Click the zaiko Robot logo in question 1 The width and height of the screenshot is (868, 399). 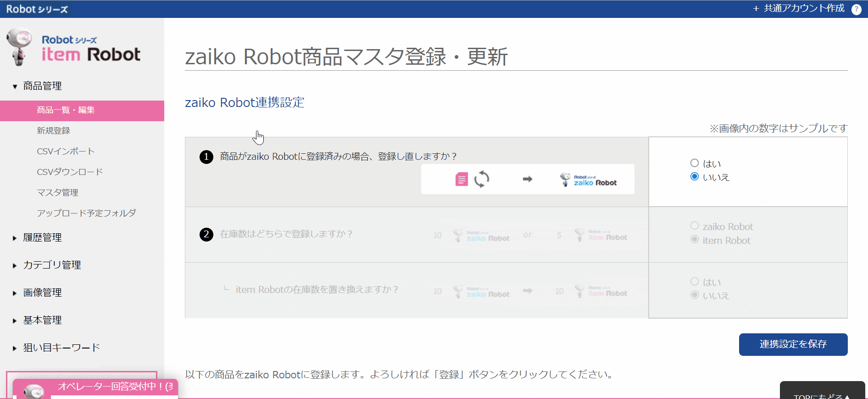(589, 180)
